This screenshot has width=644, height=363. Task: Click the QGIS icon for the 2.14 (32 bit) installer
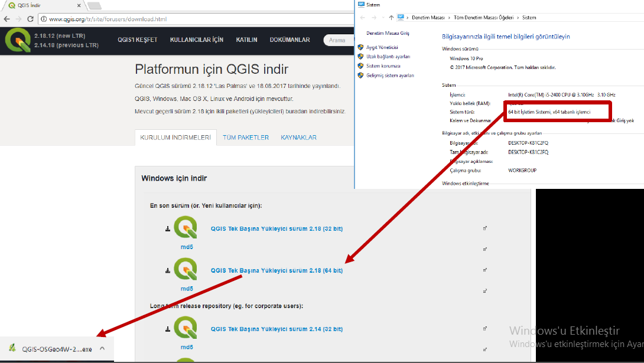(186, 328)
